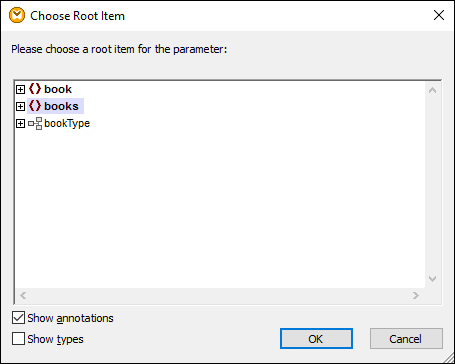Screen dimensions: 455x364
Task: Click the curly braces icon beside books
Action: [x=35, y=106]
